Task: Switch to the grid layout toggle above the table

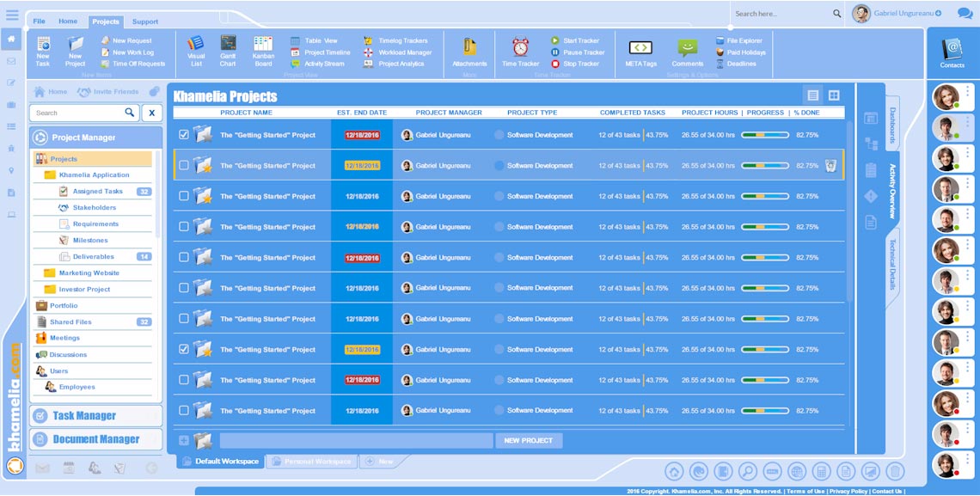Action: [834, 95]
